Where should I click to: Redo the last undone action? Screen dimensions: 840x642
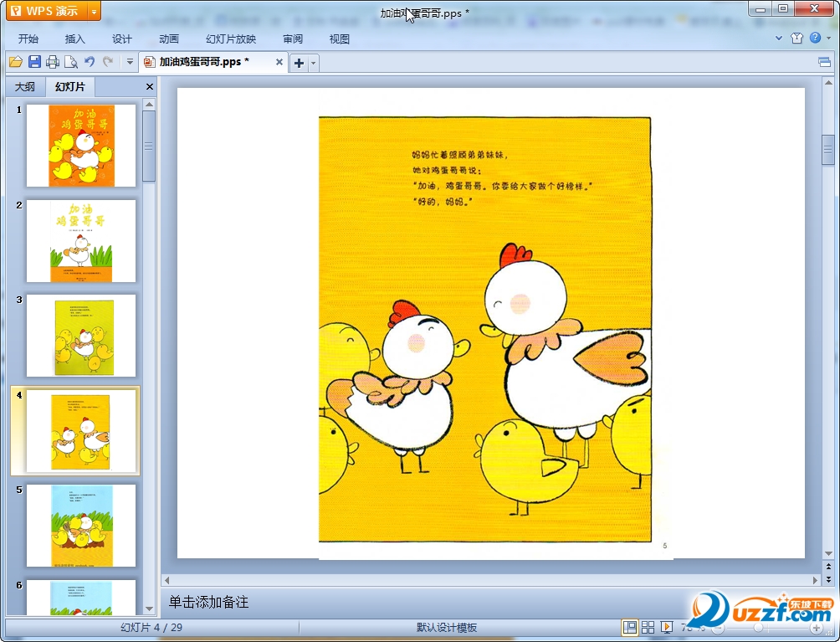tap(108, 62)
